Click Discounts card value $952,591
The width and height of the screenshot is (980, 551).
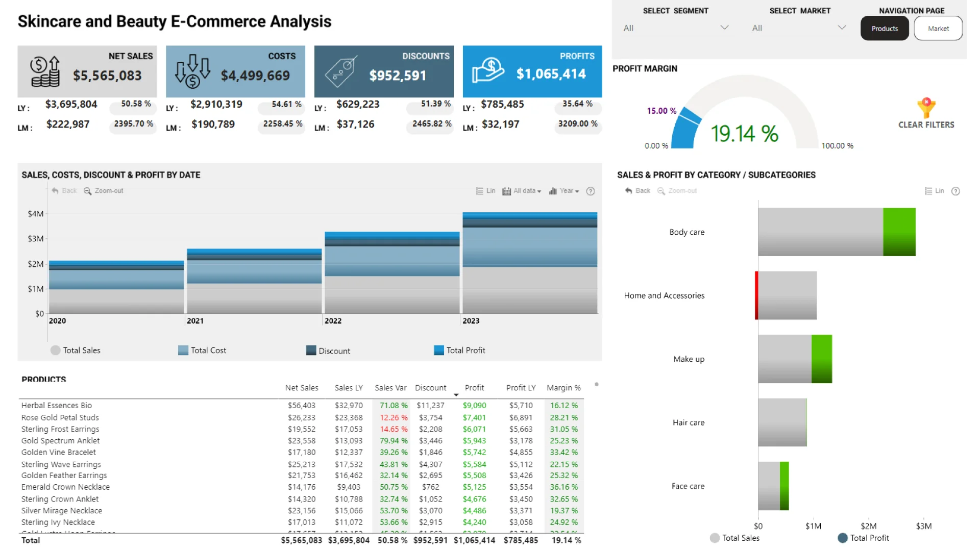[398, 76]
